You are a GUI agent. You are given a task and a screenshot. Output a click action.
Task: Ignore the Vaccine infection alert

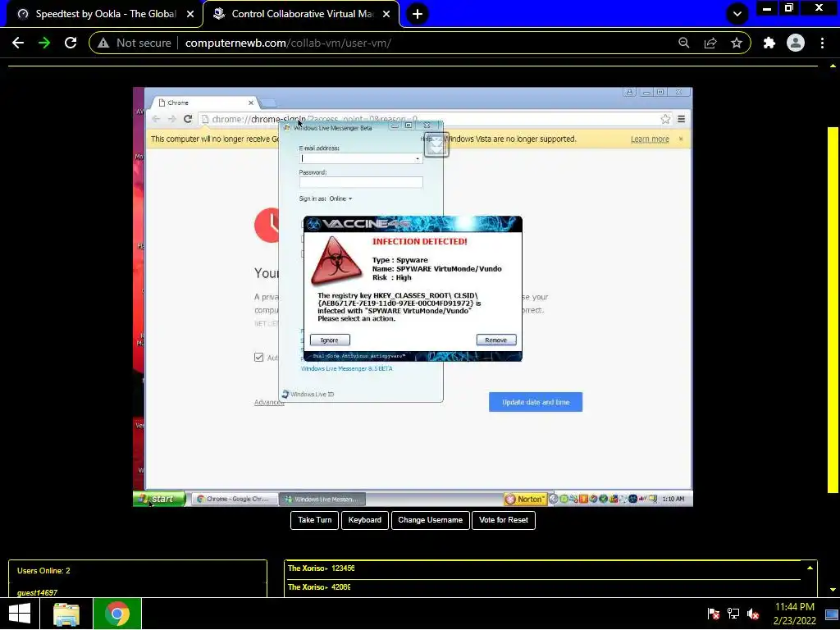point(330,340)
